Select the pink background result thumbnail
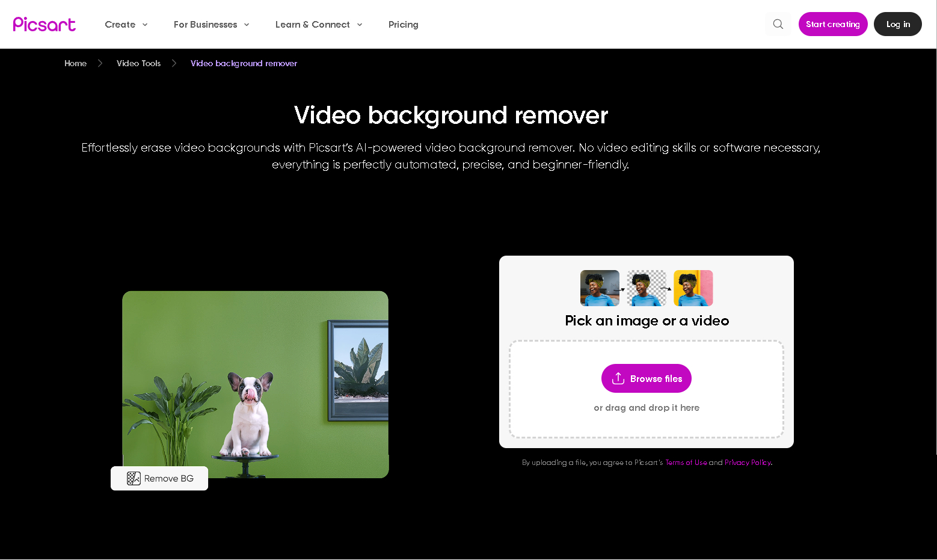The image size is (937, 560). pos(693,288)
